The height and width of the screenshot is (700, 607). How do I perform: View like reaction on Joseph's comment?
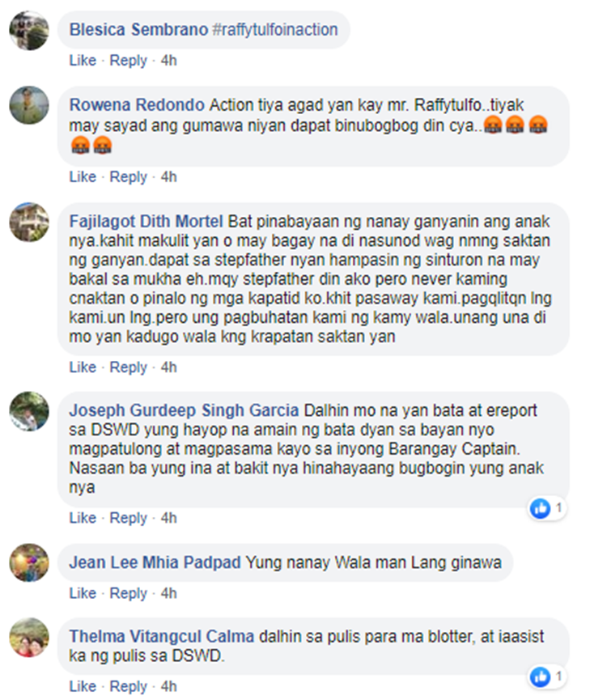(547, 508)
